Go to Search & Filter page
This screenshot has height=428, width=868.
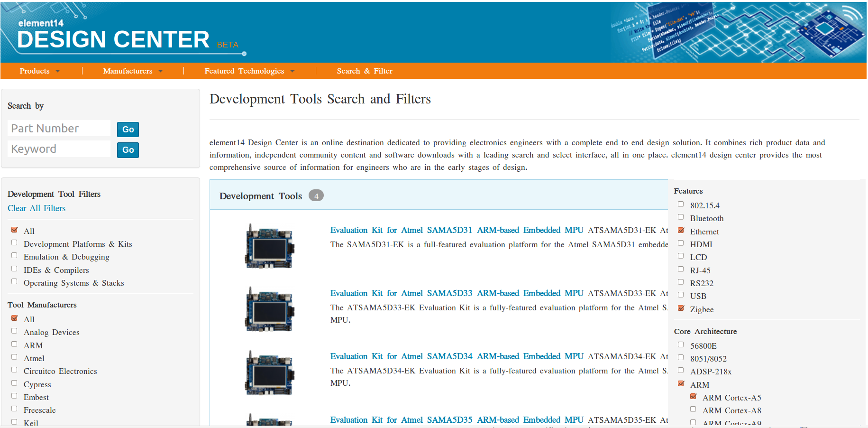pyautogui.click(x=365, y=71)
